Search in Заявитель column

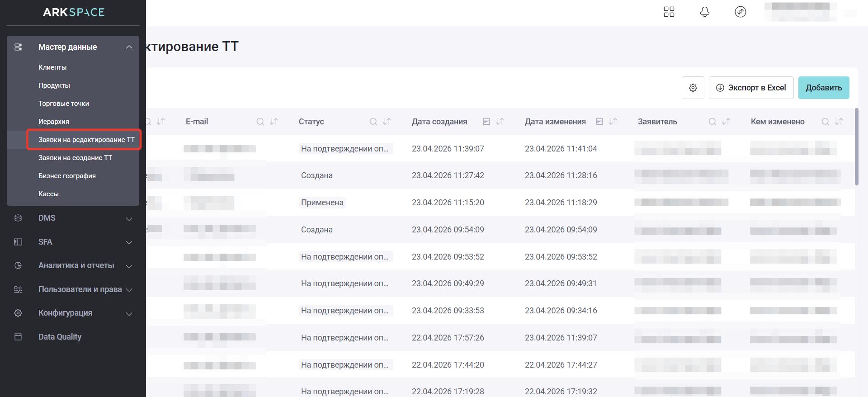712,122
